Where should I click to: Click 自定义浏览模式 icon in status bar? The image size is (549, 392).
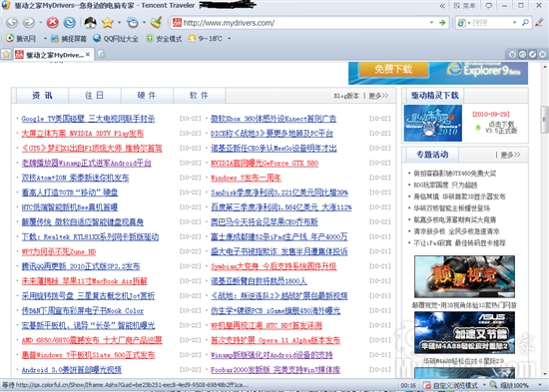(x=427, y=385)
